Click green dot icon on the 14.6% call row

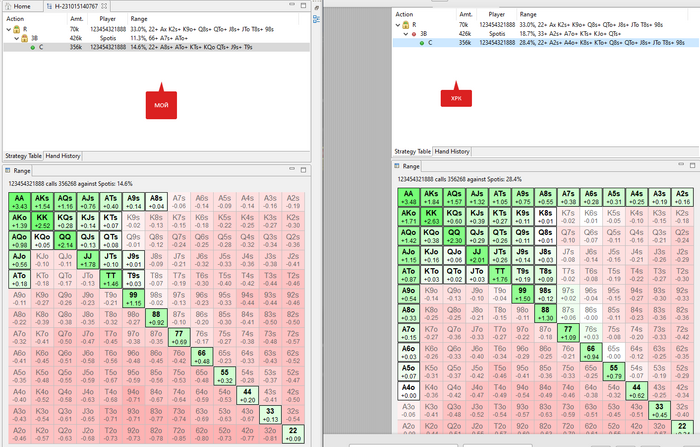(33, 47)
